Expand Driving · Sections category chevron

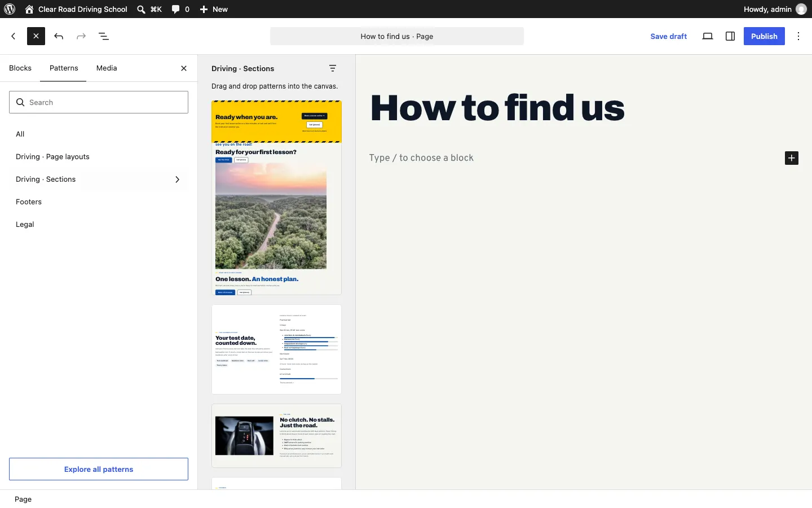tap(177, 179)
